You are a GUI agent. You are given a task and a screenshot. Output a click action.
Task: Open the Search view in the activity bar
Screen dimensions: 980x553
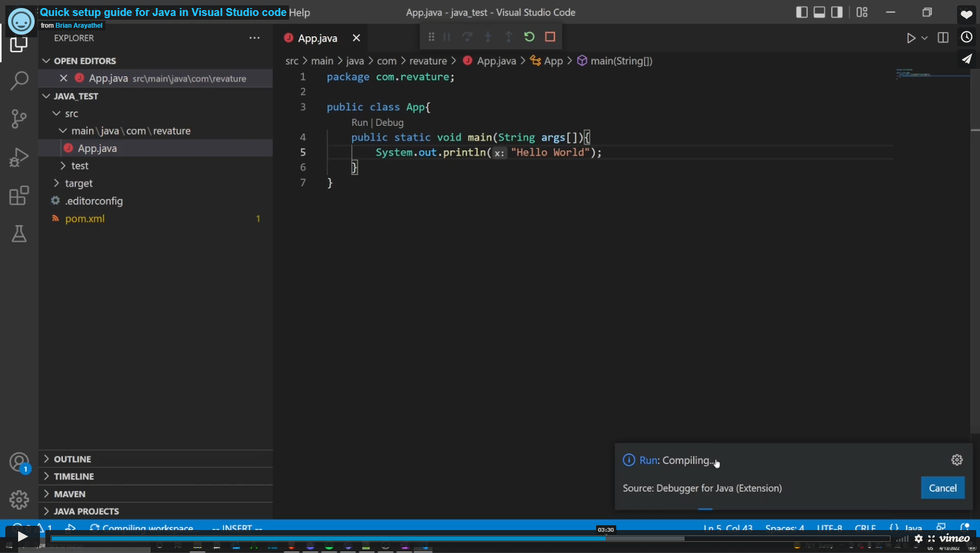tap(19, 81)
